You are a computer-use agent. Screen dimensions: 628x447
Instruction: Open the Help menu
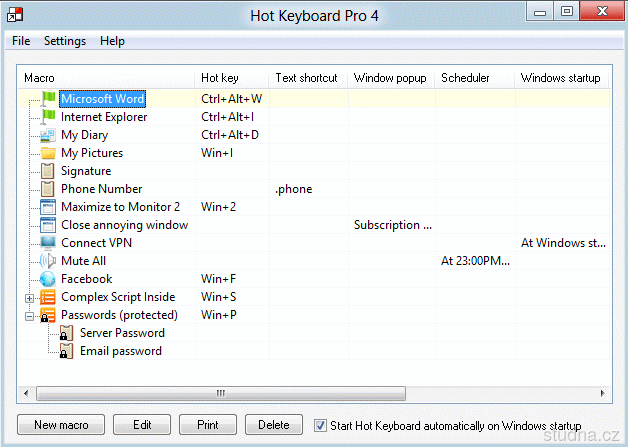click(112, 41)
